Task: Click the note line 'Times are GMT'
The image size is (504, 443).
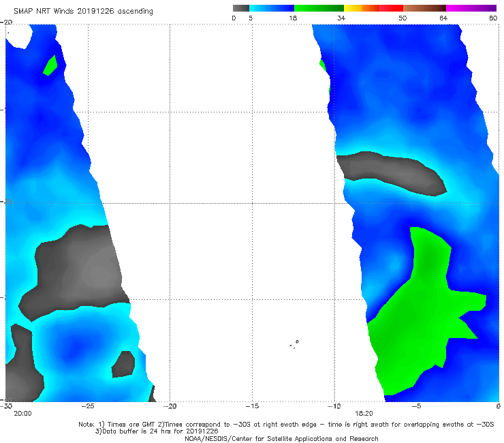Action: coord(132,425)
